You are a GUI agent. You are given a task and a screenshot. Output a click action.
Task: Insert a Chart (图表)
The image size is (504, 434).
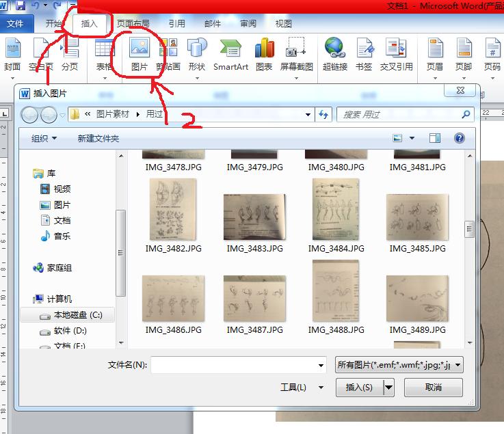tap(264, 55)
